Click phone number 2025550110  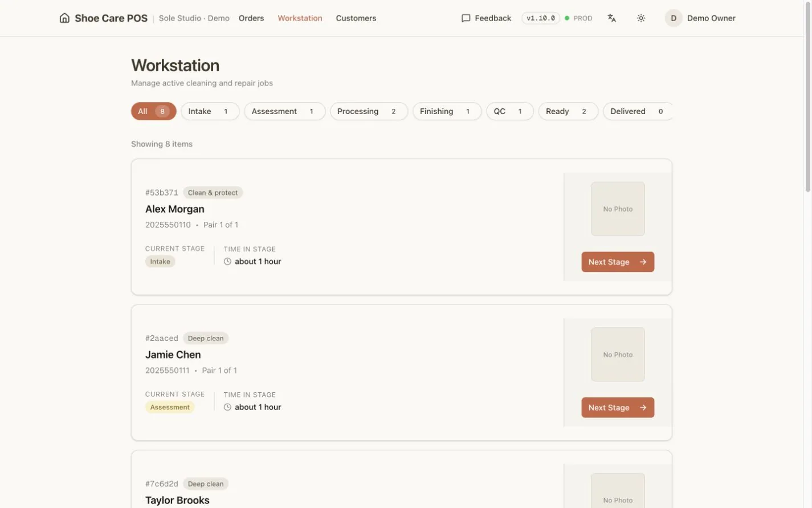168,225
